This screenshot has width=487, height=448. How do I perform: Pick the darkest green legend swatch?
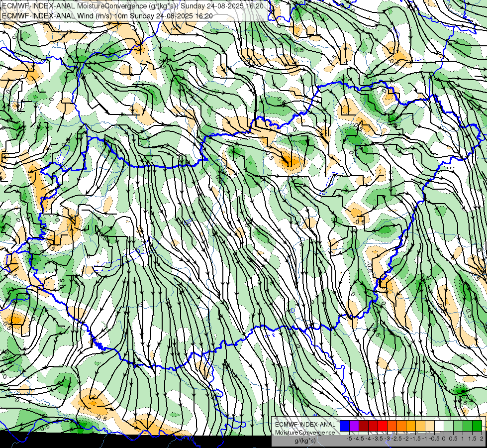point(477,426)
